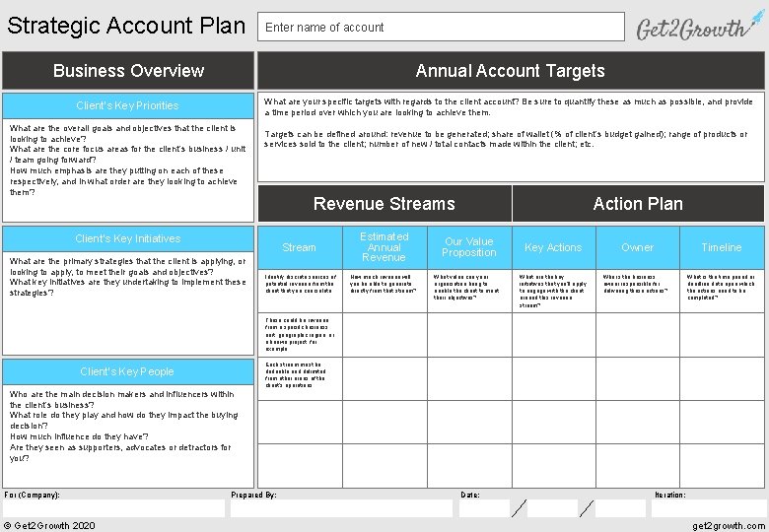Click the first Our Value Proposition cell
The image size is (769, 532).
coord(469,291)
